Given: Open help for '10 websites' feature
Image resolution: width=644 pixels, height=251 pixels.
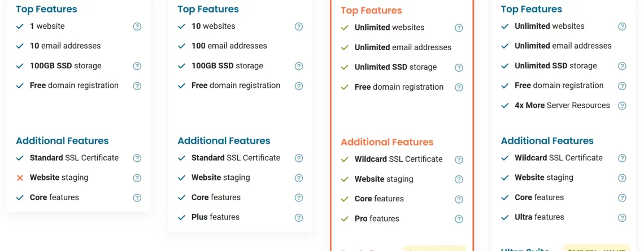Looking at the screenshot, I should (x=299, y=27).
